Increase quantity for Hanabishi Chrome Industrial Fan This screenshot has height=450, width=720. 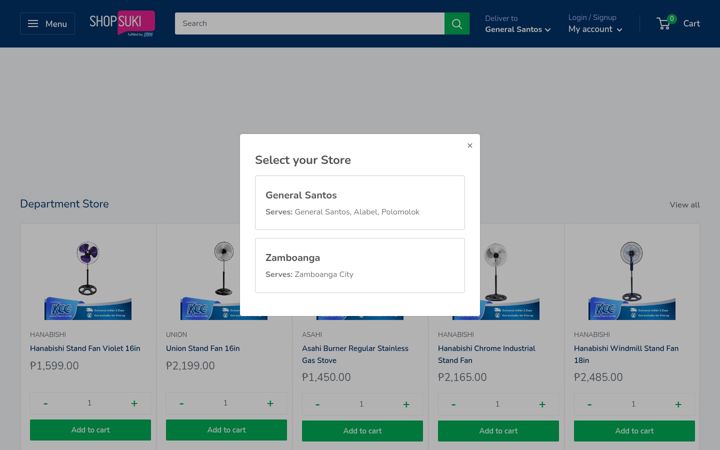542,405
